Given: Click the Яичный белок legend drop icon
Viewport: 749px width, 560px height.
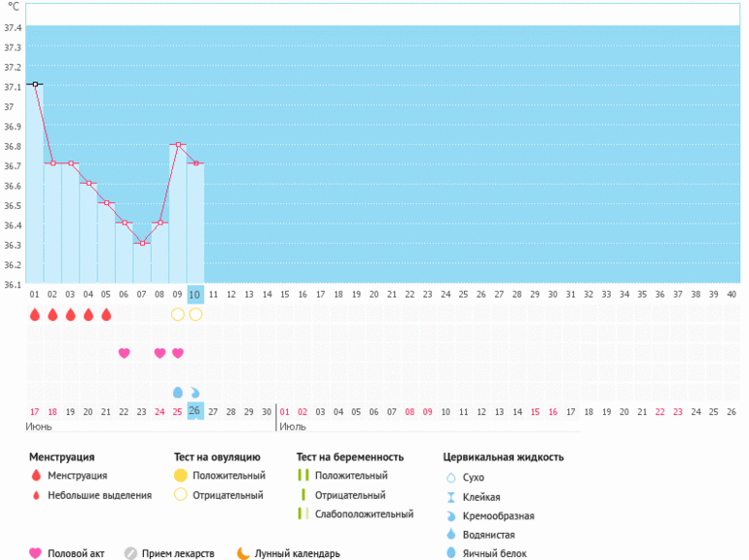Looking at the screenshot, I should (450, 553).
